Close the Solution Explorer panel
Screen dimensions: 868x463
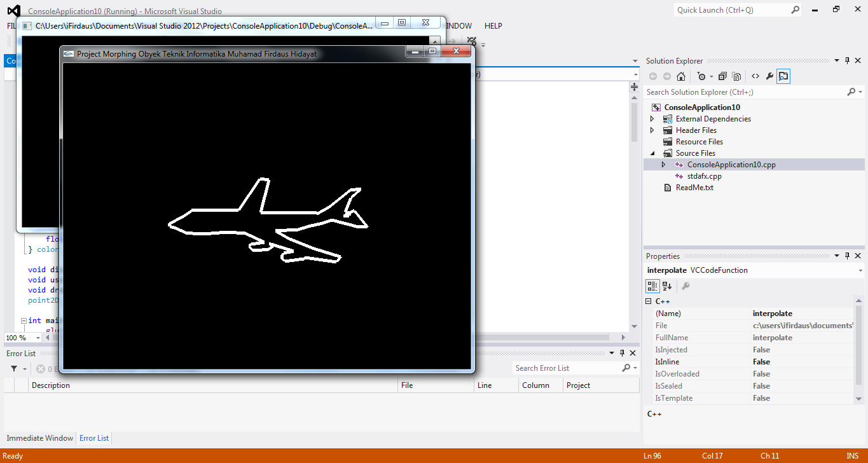pos(857,61)
